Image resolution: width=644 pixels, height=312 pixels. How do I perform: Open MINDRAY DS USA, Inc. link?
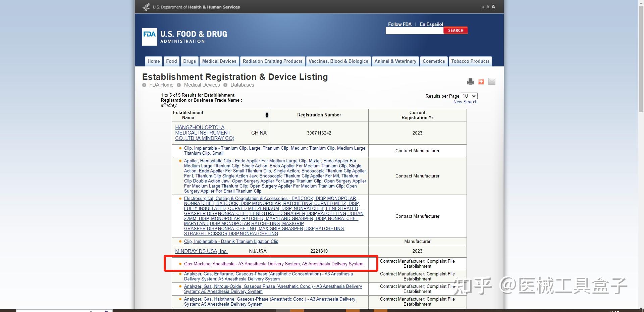(201, 251)
